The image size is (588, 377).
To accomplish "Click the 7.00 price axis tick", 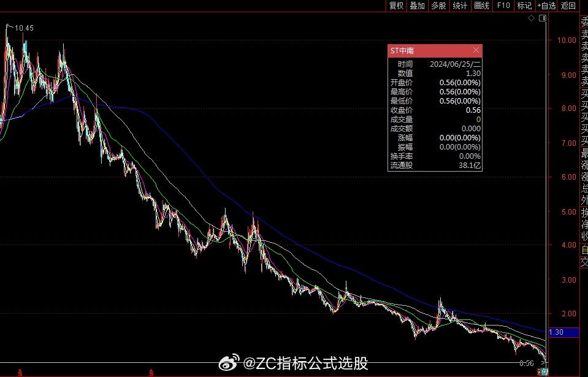I will (568, 143).
